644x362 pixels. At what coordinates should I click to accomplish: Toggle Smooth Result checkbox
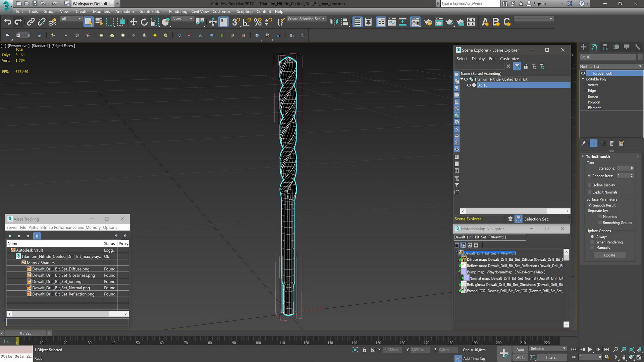click(x=590, y=205)
